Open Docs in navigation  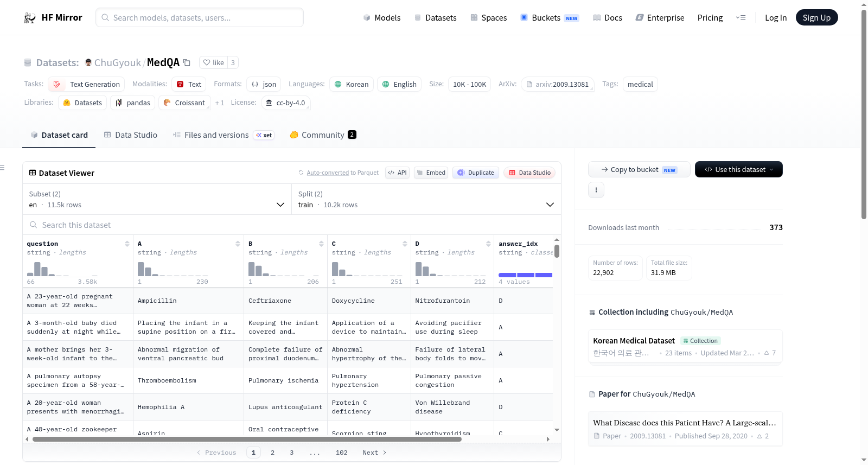(608, 18)
